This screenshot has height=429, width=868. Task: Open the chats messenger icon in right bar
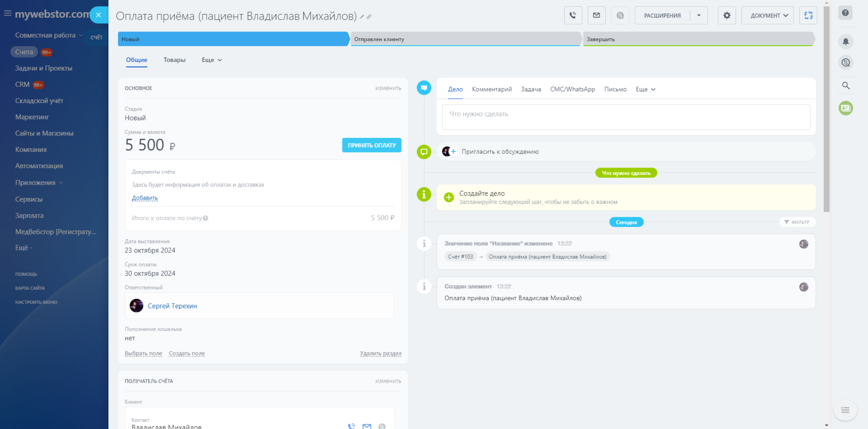tap(845, 63)
